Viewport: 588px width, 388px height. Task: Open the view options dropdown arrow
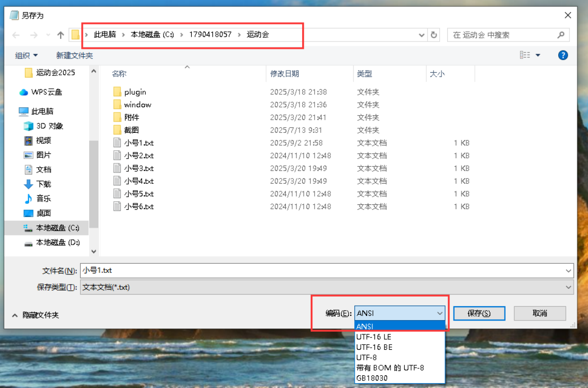pos(538,55)
